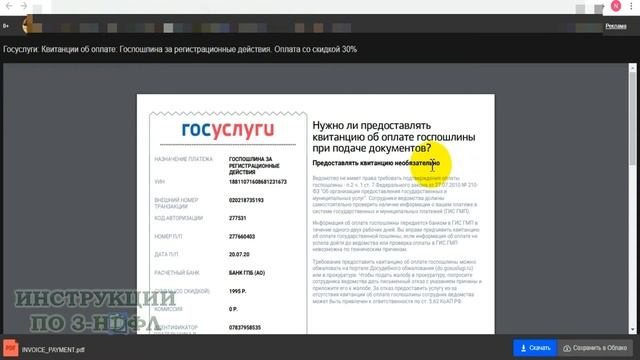Click the heading Нужно ли предоставлять квитанцию
Screen dimensions: 640x360
click(x=393, y=137)
